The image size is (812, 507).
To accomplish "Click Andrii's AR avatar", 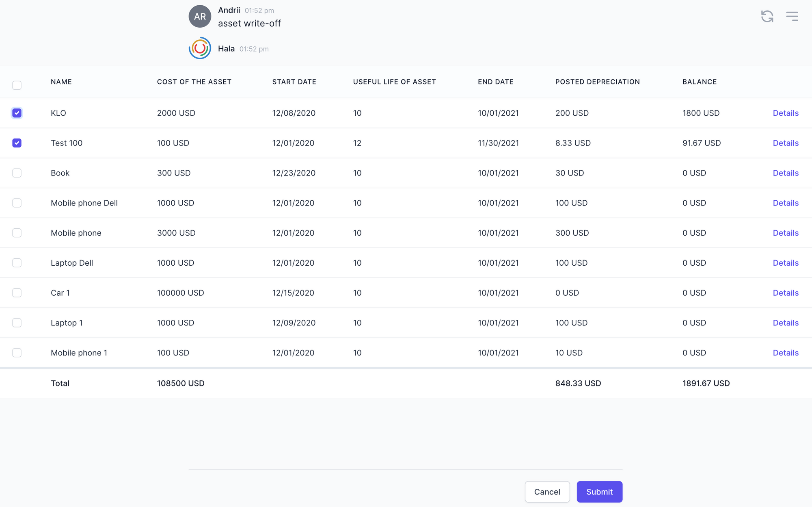I will click(200, 16).
